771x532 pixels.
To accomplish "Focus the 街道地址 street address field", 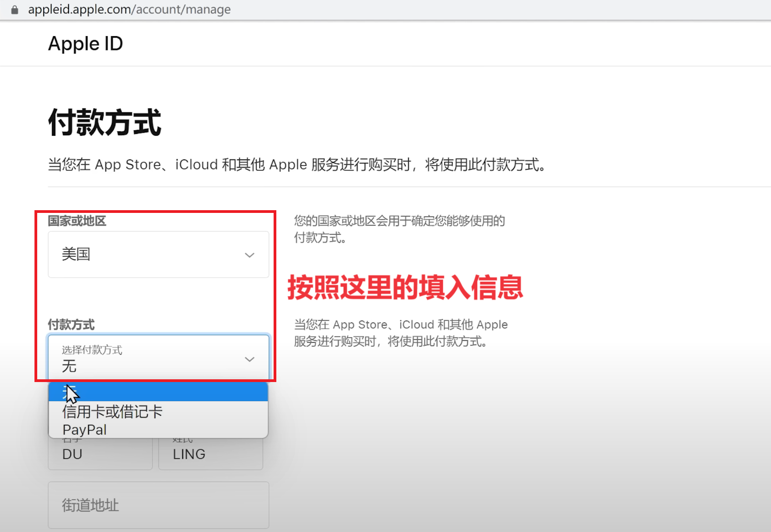I will click(x=158, y=505).
